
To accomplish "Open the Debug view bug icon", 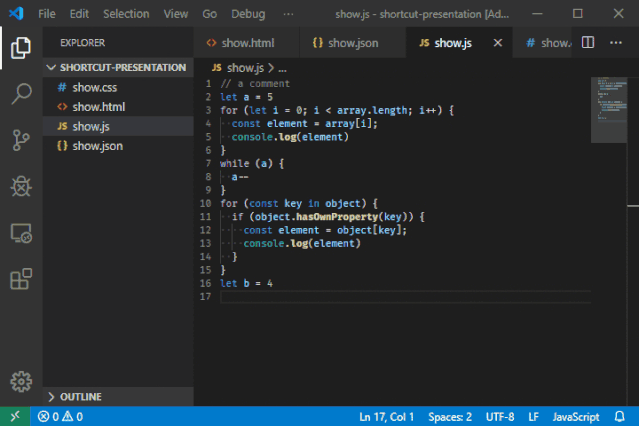I will (x=21, y=186).
